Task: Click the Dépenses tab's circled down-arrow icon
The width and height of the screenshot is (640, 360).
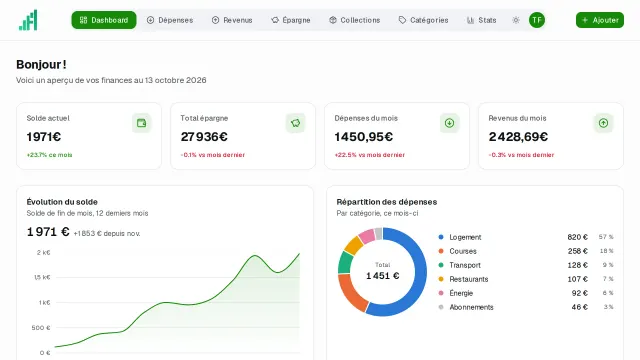Action: point(150,20)
